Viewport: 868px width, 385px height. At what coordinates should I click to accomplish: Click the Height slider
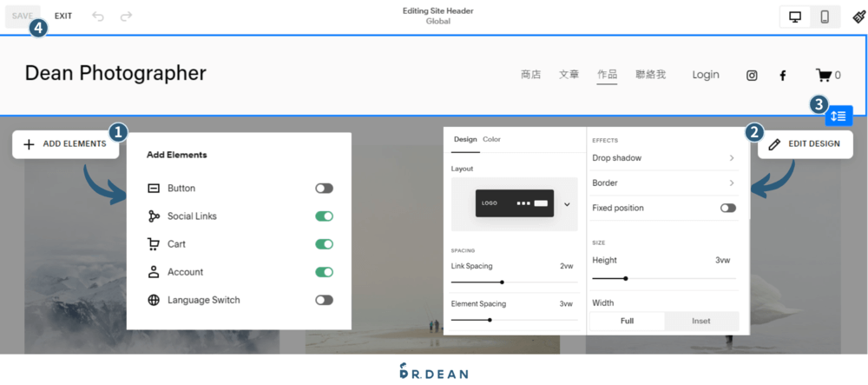point(664,278)
